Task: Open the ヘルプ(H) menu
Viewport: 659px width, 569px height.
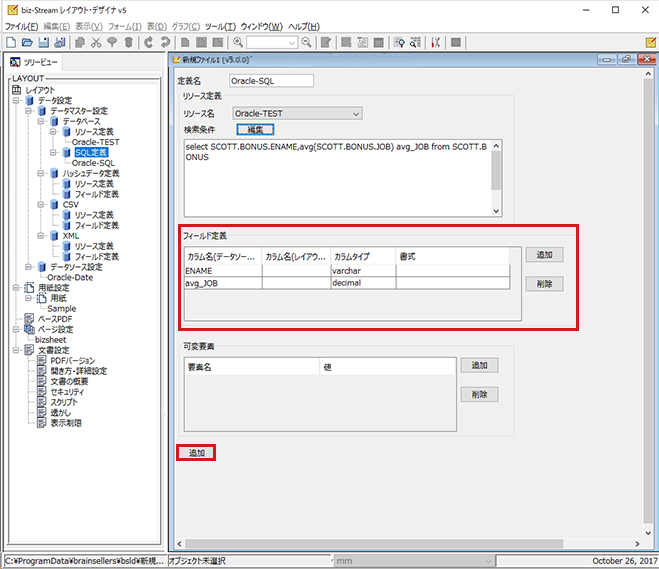Action: [304, 26]
